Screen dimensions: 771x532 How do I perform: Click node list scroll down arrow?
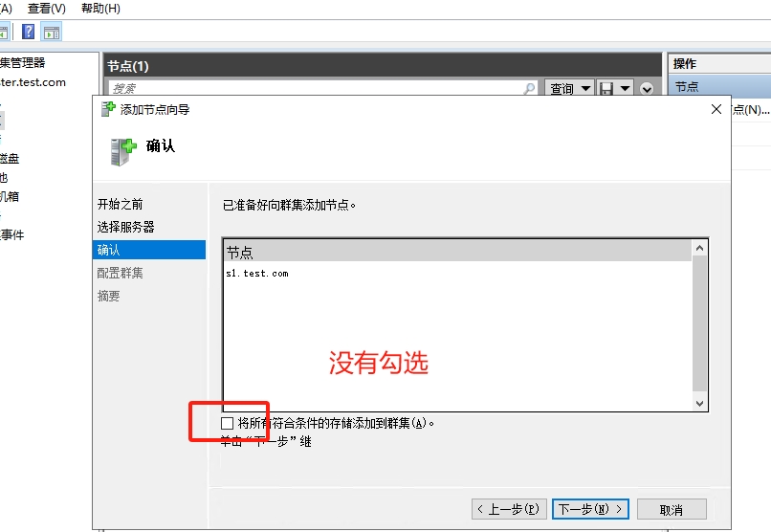click(x=699, y=403)
